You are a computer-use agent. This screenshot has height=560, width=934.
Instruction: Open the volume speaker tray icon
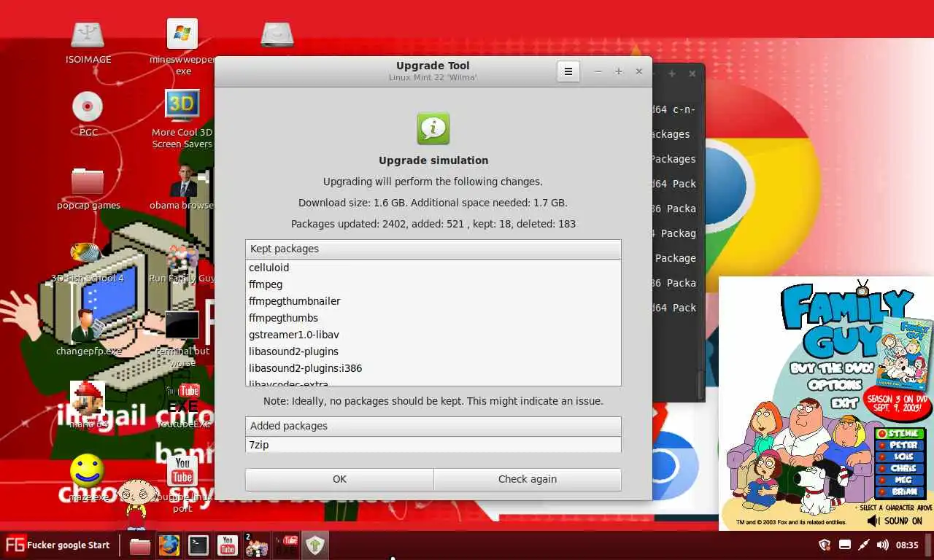click(x=882, y=545)
